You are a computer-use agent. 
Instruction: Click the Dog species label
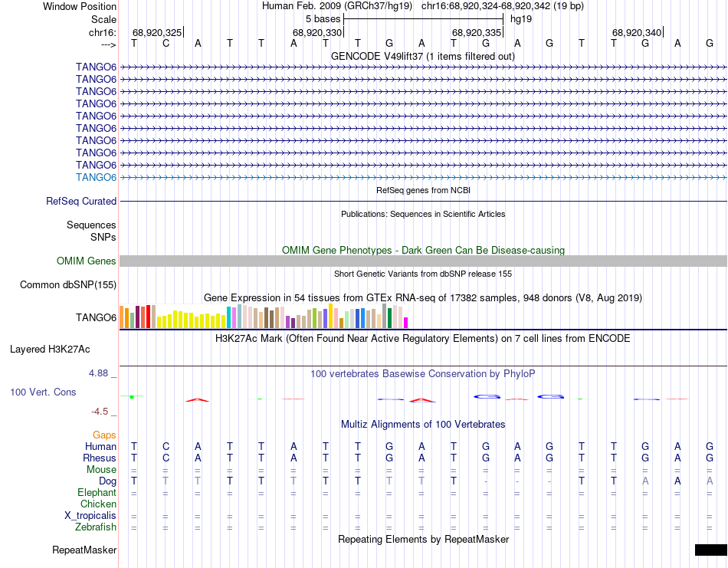click(108, 481)
